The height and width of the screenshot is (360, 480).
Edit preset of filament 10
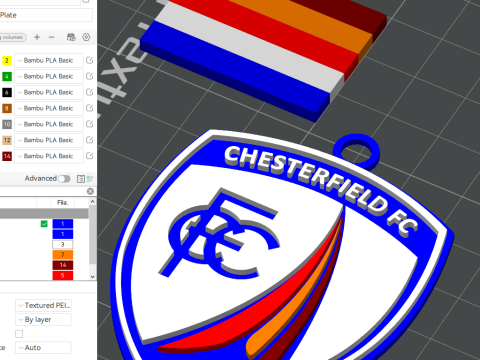pyautogui.click(x=89, y=124)
